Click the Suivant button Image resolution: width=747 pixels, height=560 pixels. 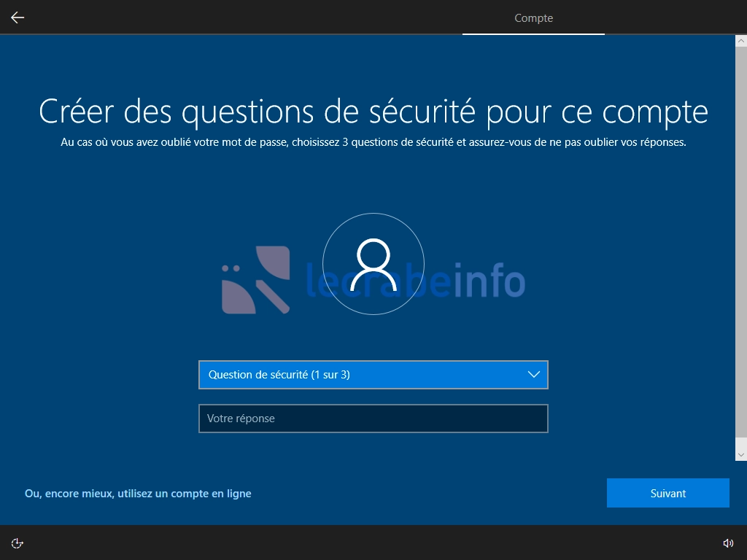[x=668, y=493]
